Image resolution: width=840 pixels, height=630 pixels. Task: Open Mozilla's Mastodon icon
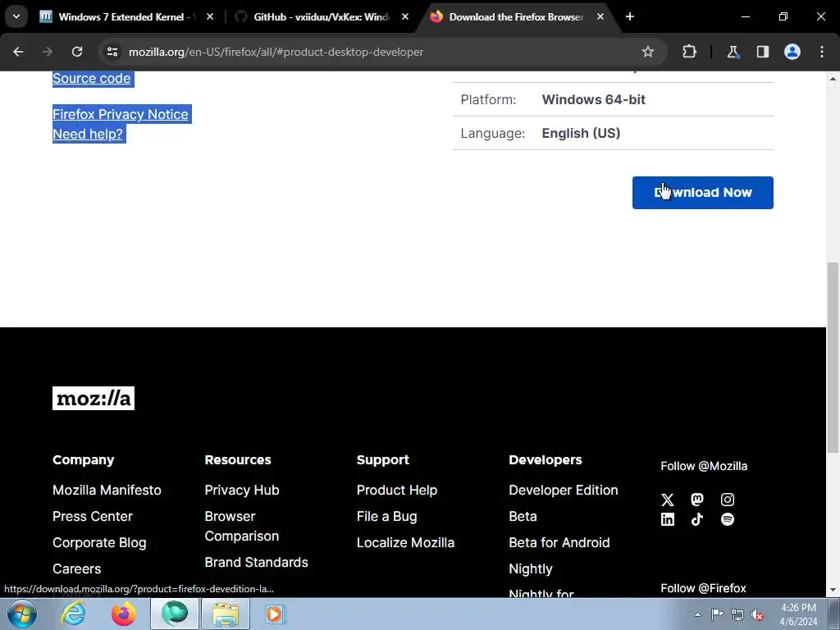click(697, 500)
